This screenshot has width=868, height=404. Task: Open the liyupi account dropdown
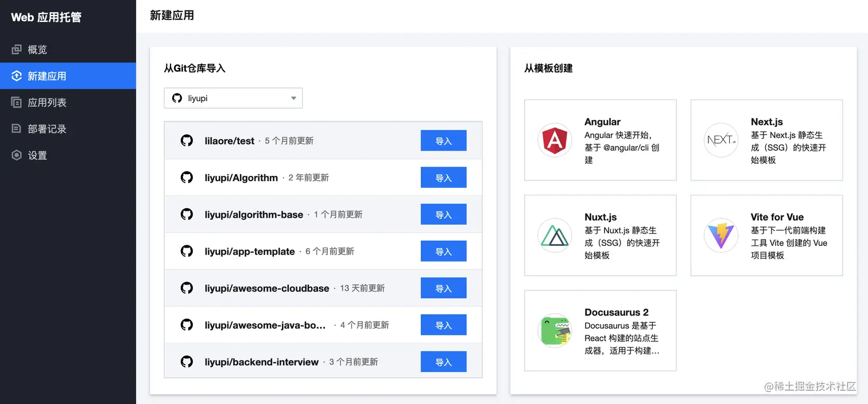[233, 98]
